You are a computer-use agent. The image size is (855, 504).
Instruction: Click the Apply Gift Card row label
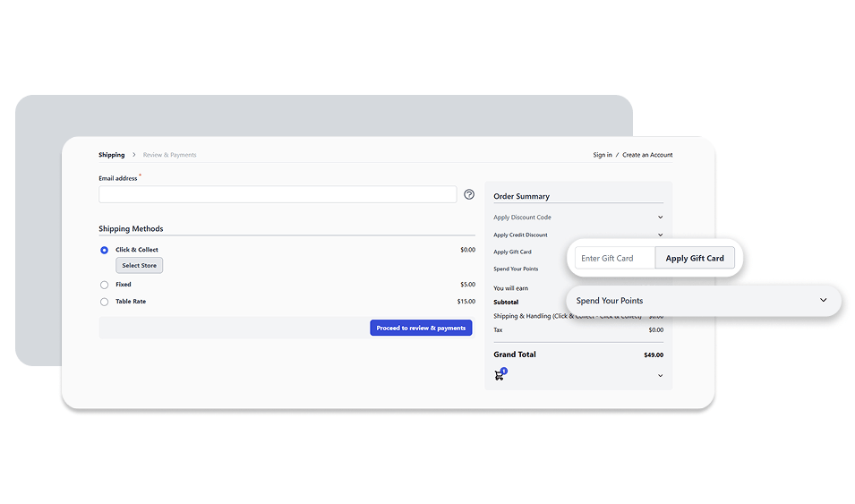(513, 252)
